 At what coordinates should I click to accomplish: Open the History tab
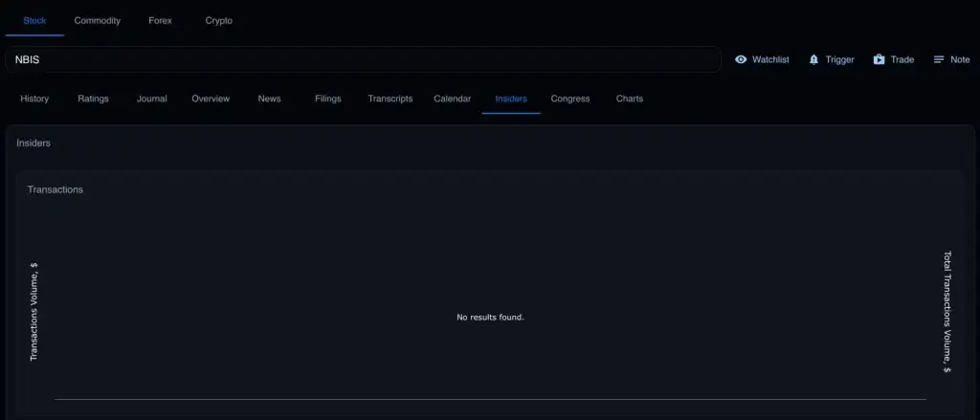[x=34, y=99]
